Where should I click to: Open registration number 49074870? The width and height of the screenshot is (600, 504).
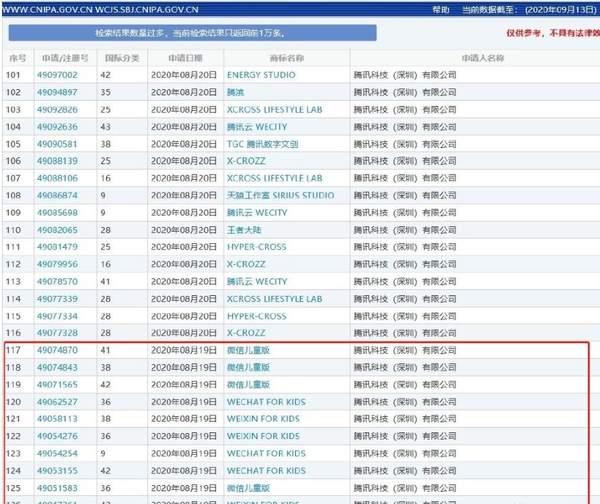coord(57,350)
